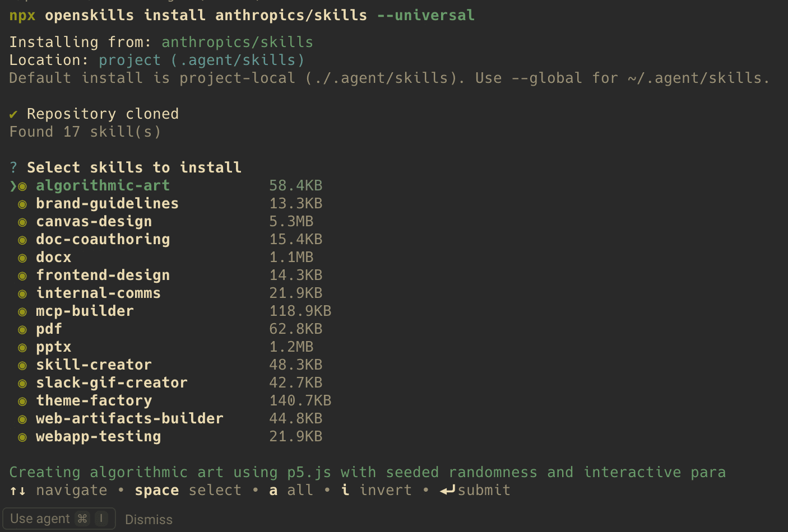Uncheck the docx skill bullet
Viewport: 788px width, 532px height.
[x=22, y=258]
